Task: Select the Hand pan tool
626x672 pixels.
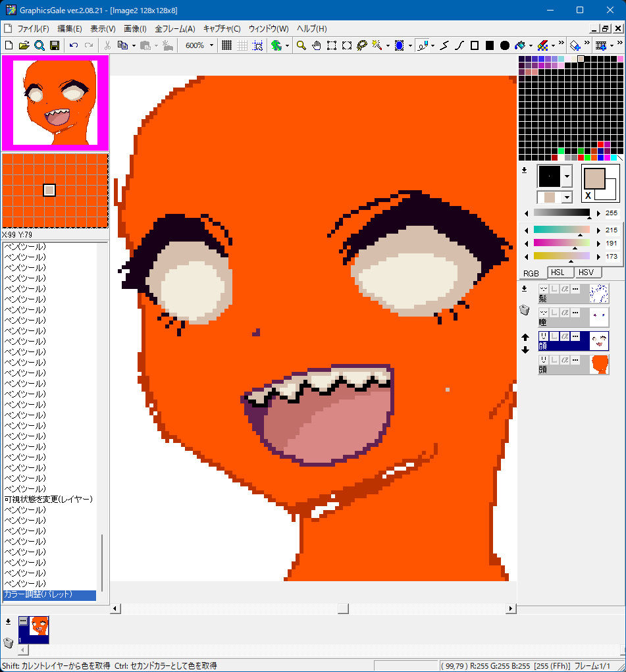Action: coord(317,45)
